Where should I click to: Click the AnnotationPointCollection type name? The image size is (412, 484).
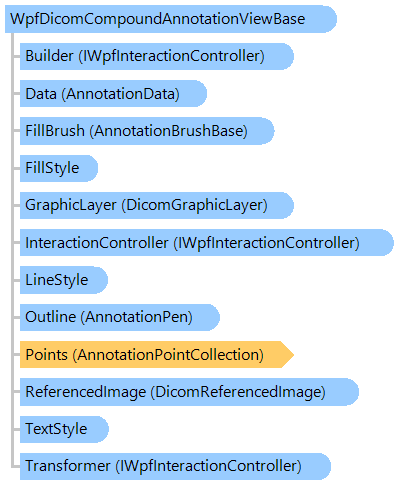[x=168, y=355]
